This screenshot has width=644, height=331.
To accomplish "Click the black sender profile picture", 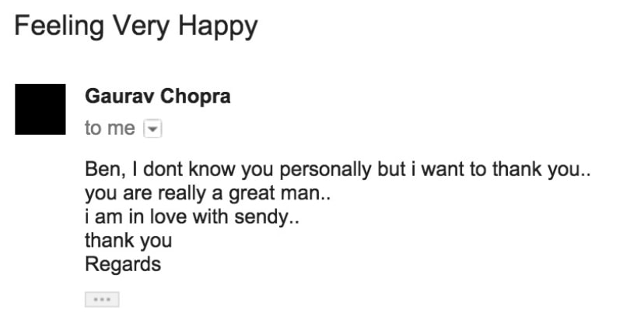I will tap(40, 109).
